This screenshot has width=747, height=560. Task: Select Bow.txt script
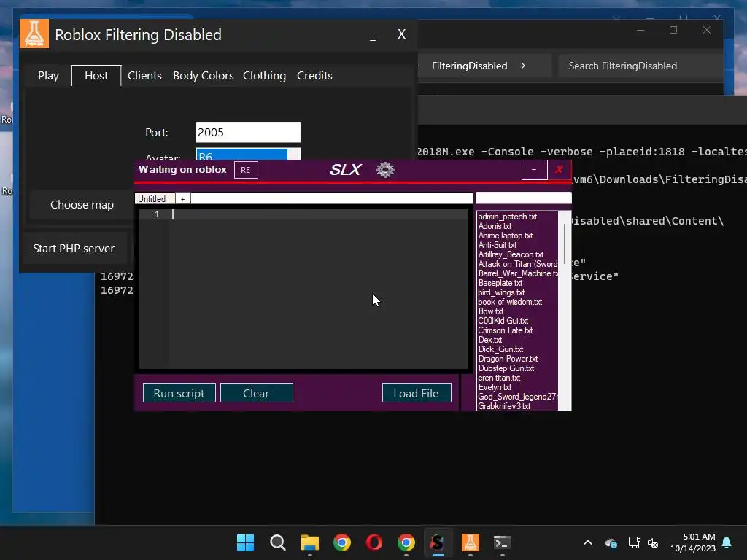[x=491, y=312]
